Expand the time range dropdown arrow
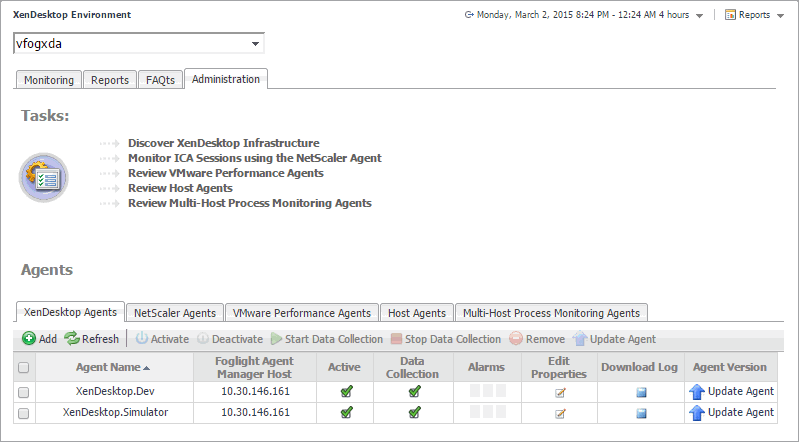Image resolution: width=799 pixels, height=442 pixels. click(700, 16)
